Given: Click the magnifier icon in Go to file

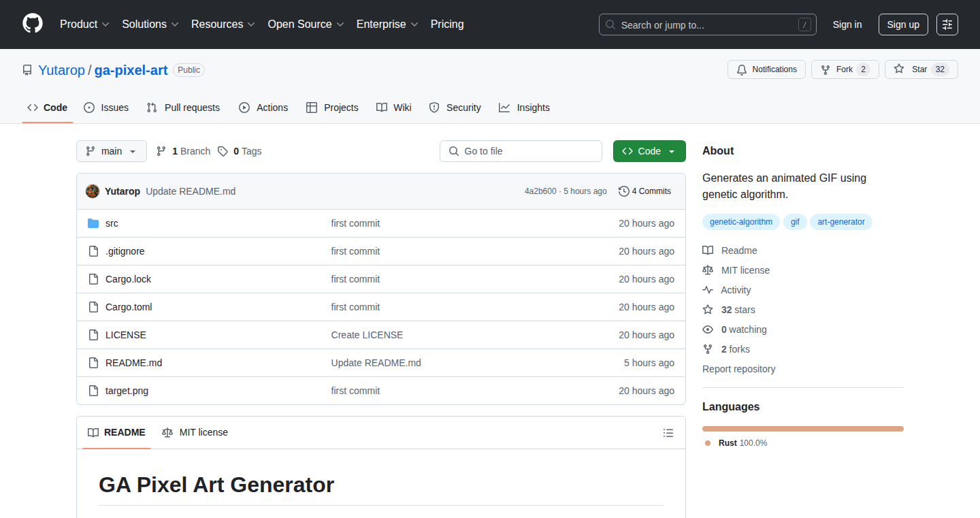Looking at the screenshot, I should pos(453,151).
